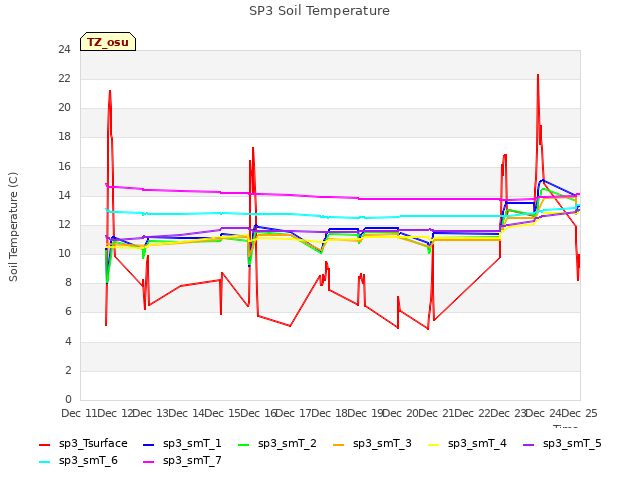Image resolution: width=640 pixels, height=480 pixels.
Task: Click the purple sp3_smT_5 legend color marker
Action: [x=529, y=444]
